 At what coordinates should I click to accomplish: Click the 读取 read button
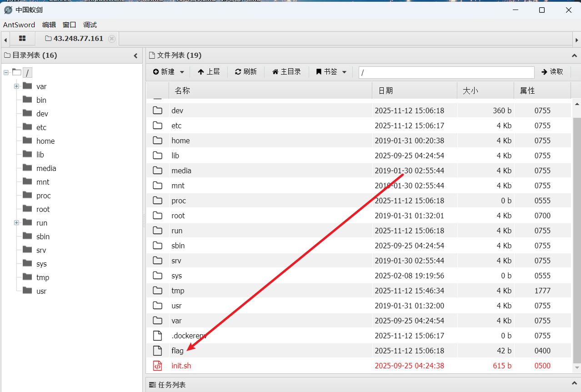[552, 72]
